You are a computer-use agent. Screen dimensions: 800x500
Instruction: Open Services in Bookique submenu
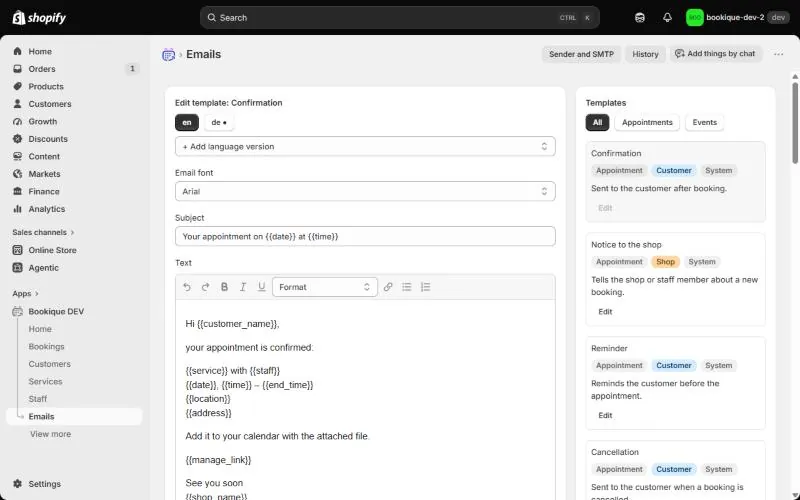click(45, 382)
